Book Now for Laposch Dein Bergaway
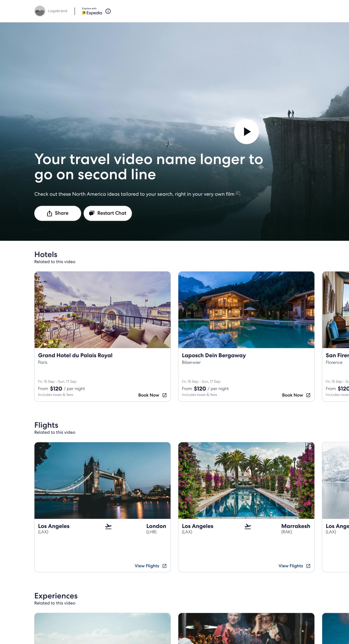Image resolution: width=349 pixels, height=644 pixels. 296,395
